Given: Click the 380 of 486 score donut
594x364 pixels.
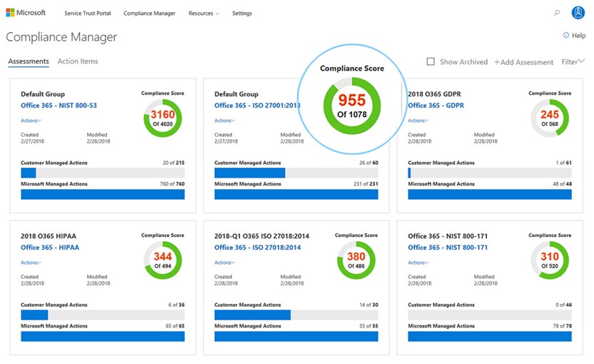Looking at the screenshot, I should pos(356,261).
